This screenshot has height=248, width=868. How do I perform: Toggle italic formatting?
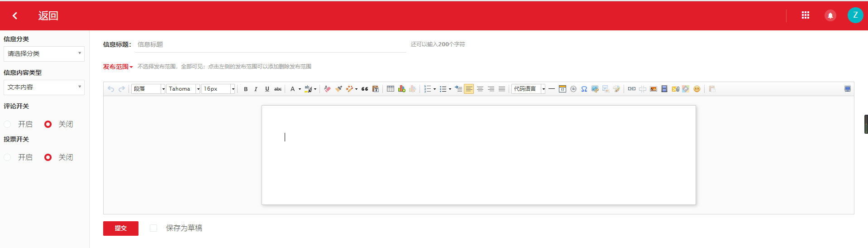tap(256, 89)
